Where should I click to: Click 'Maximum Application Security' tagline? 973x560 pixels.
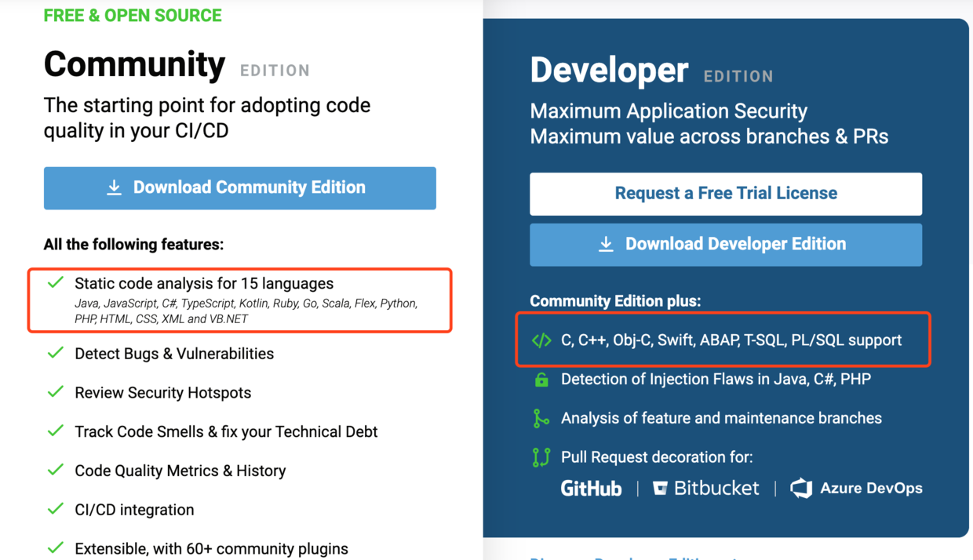(x=669, y=111)
